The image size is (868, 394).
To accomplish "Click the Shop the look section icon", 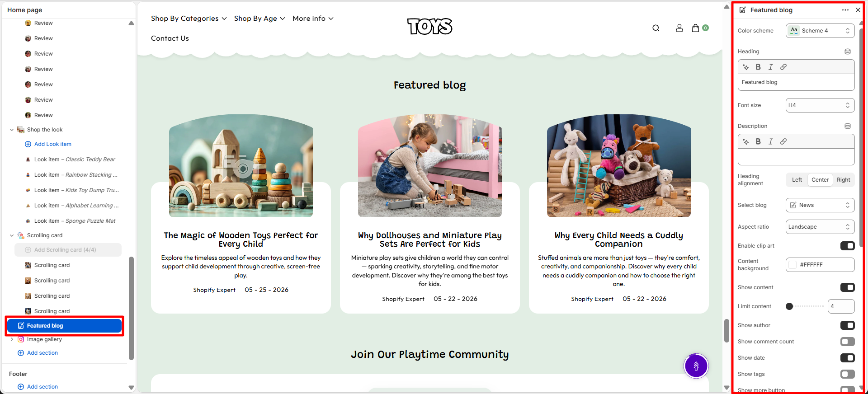I will tap(21, 130).
